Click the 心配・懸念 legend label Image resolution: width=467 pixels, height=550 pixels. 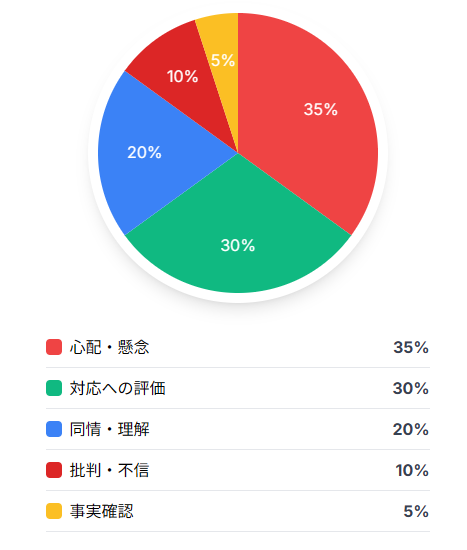click(109, 347)
